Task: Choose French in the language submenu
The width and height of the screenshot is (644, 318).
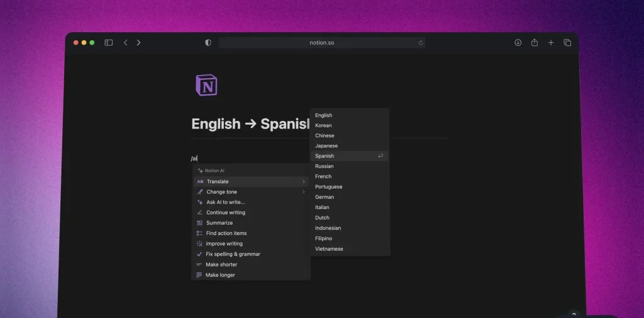Action: point(323,176)
